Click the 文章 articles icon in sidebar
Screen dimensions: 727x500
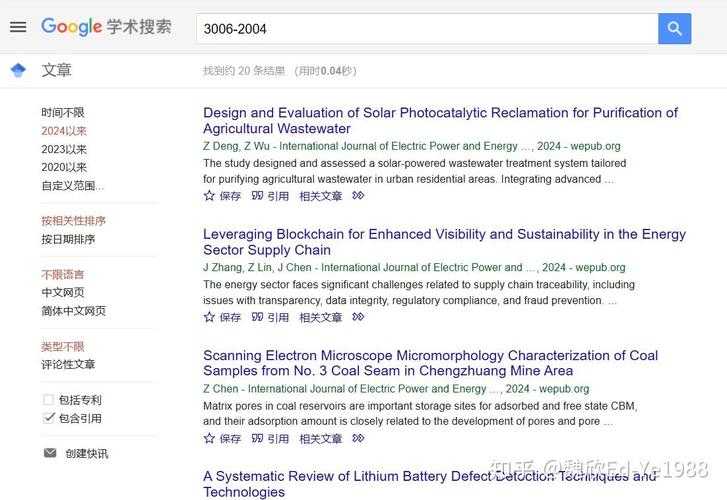(18, 70)
